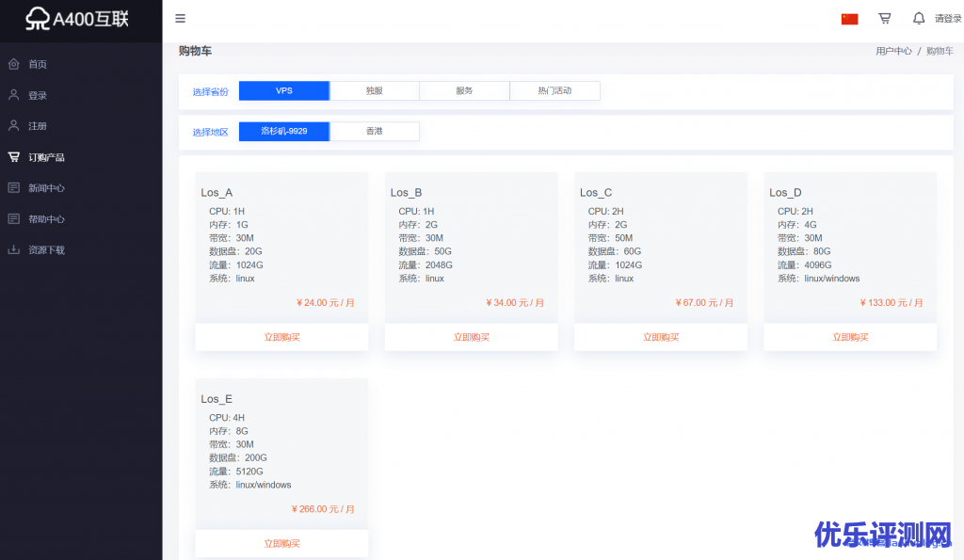The width and height of the screenshot is (964, 560).
Task: Select the 独服 category tab
Action: pos(374,91)
